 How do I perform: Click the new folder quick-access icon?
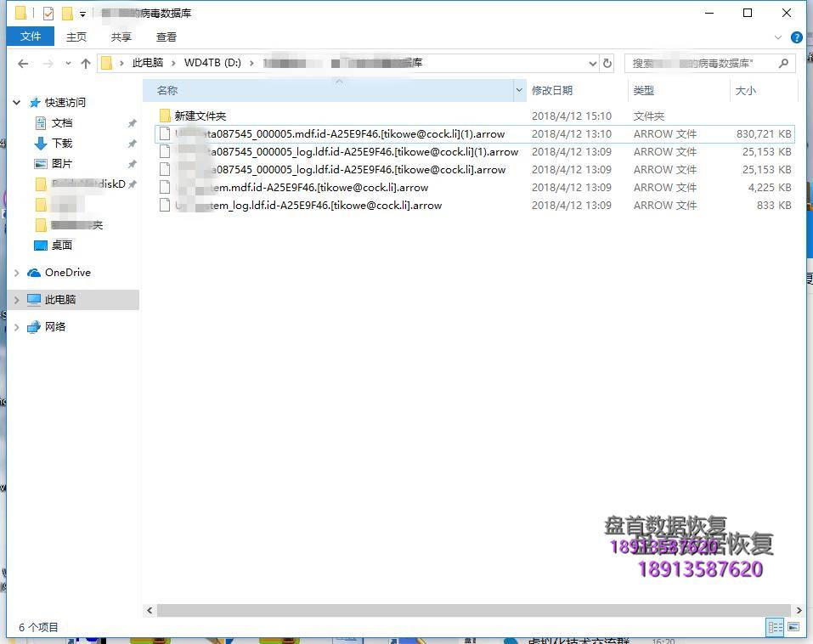67,13
